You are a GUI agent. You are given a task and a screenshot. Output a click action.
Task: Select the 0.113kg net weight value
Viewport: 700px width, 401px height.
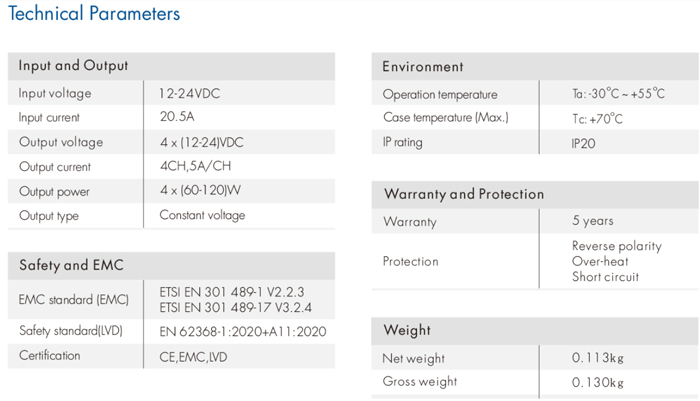[x=597, y=358]
